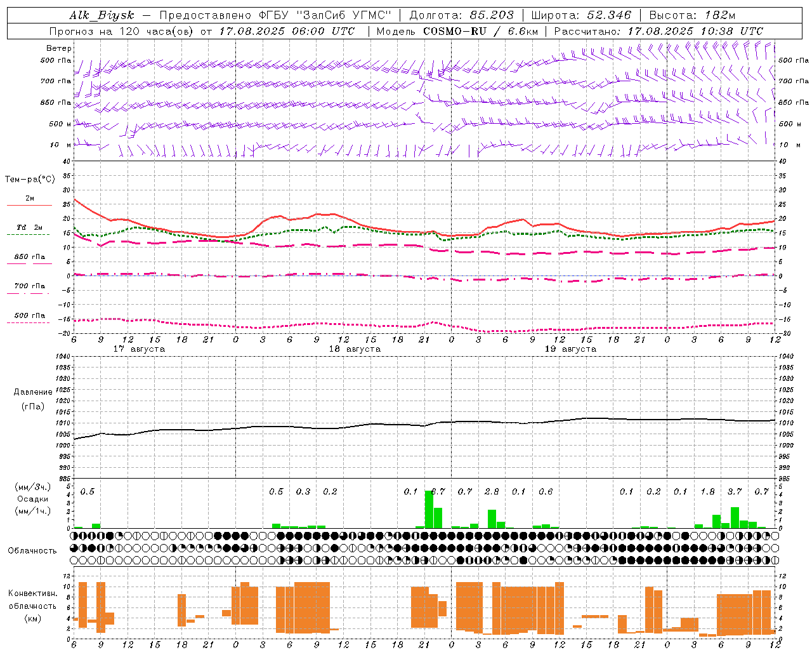Screen dimensions: 812x650
Task: Click the 2.8 precipitation value
Action: click(492, 491)
